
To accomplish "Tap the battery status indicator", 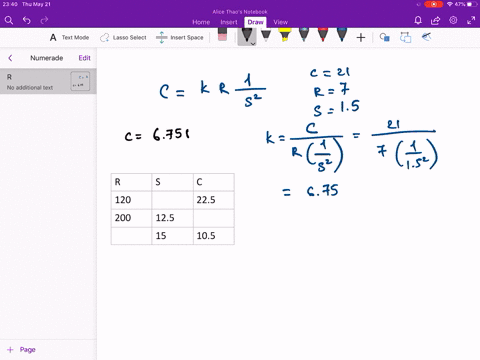I will [x=472, y=4].
